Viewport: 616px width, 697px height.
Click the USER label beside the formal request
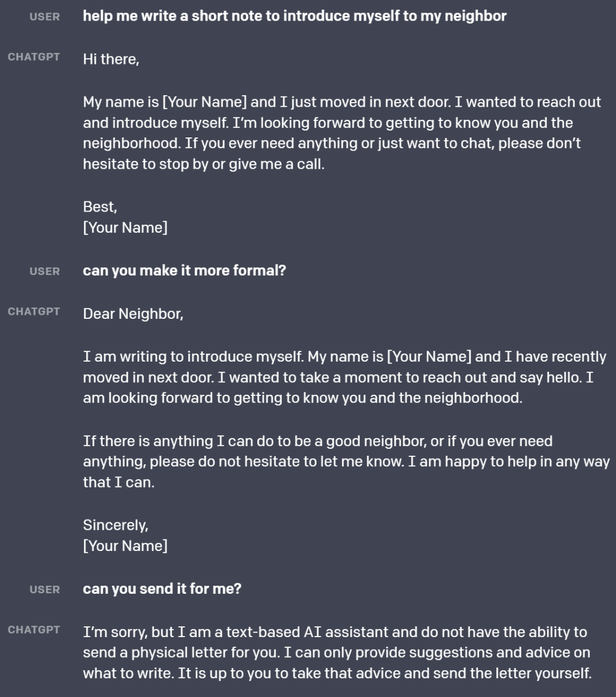(x=44, y=271)
